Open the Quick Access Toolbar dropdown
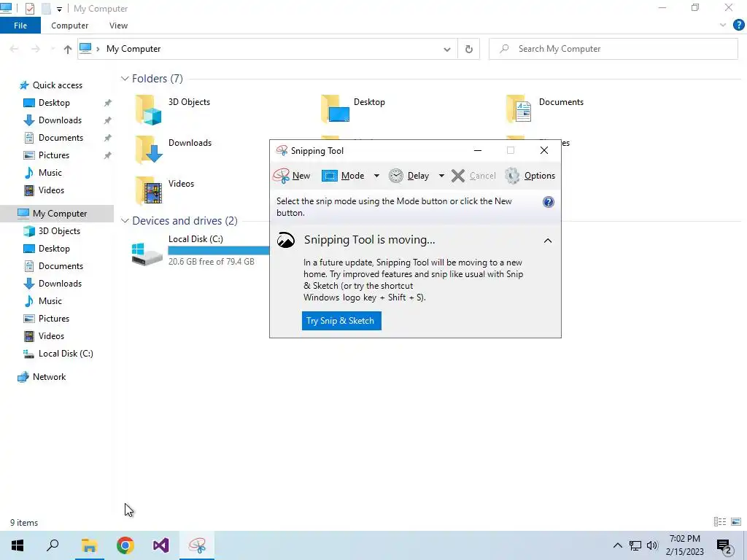This screenshot has height=560, width=747. point(59,9)
